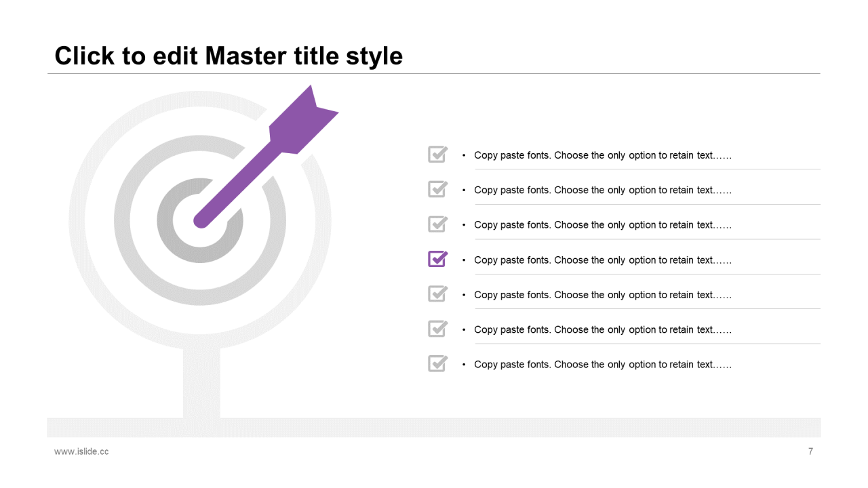868x488 pixels.
Task: Click the first bullet text line
Action: (603, 155)
